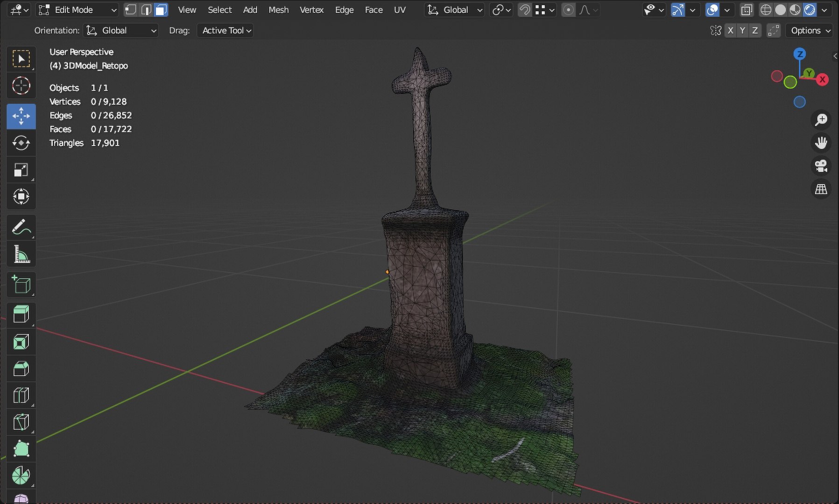Image resolution: width=839 pixels, height=504 pixels.
Task: Toggle Z axis mesh symmetry
Action: tap(755, 30)
